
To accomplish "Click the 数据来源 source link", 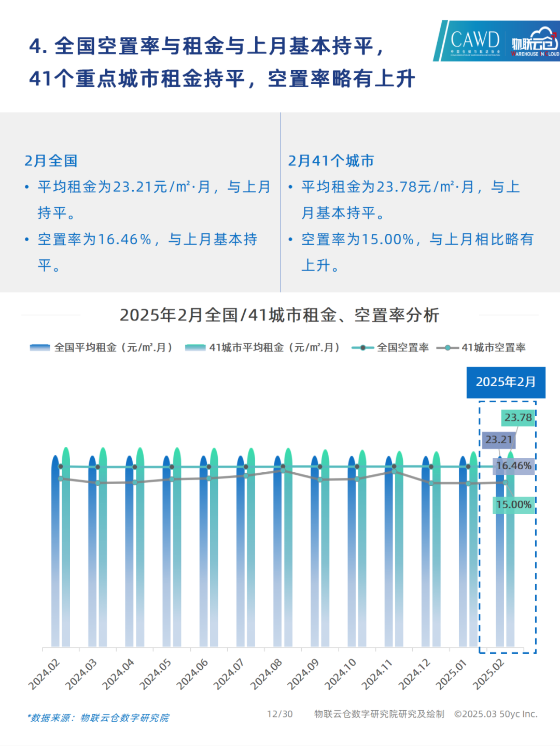I will [100, 718].
